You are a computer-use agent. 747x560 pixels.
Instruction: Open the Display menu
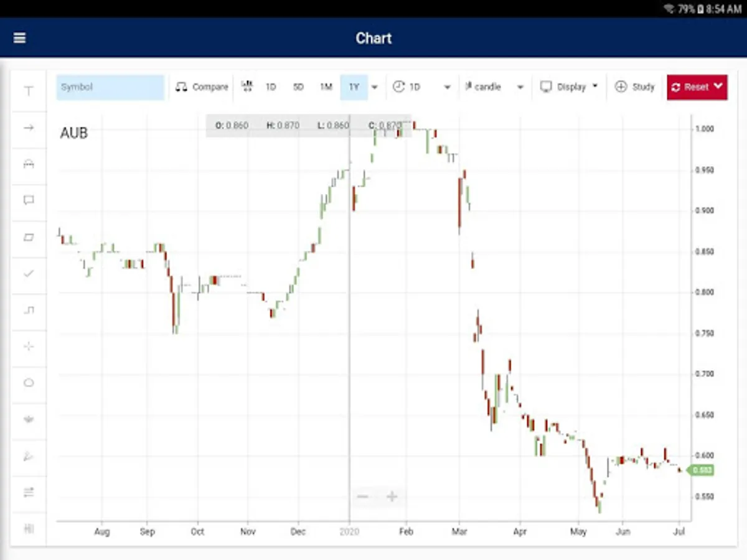pyautogui.click(x=569, y=87)
